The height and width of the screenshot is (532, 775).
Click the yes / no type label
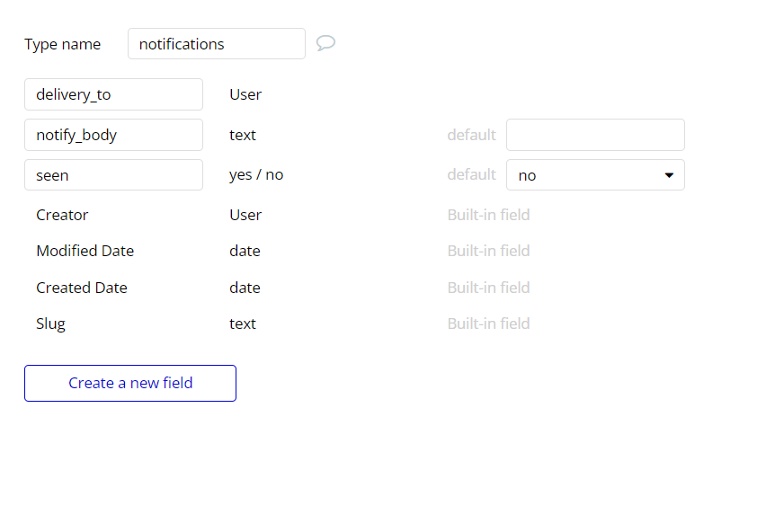click(x=256, y=175)
